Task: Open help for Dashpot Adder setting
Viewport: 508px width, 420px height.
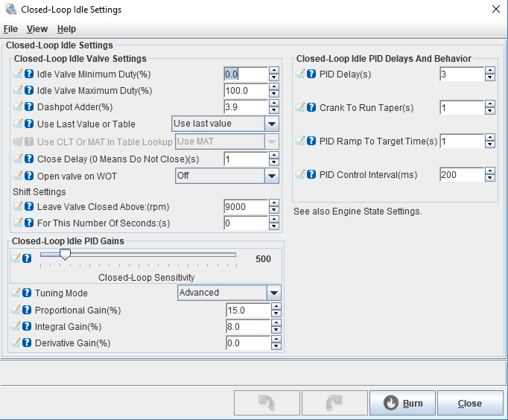Action: pyautogui.click(x=29, y=107)
